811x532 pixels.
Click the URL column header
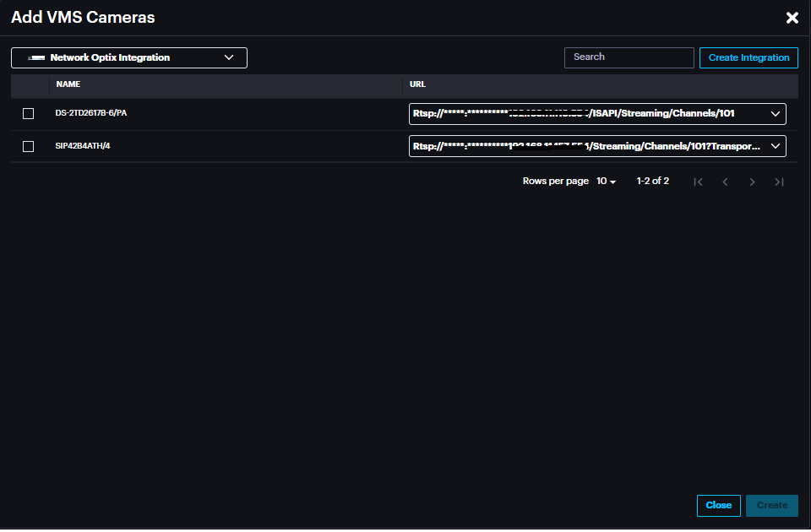(x=416, y=85)
